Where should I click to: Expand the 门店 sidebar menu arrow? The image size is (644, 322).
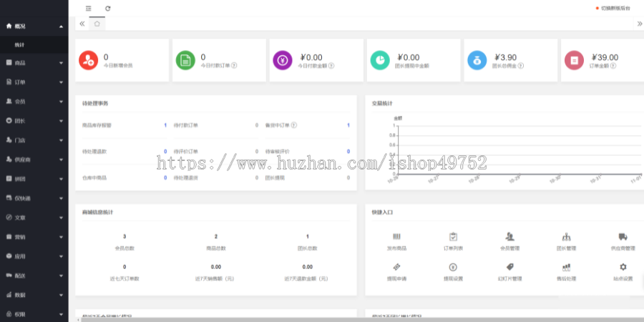(x=62, y=140)
